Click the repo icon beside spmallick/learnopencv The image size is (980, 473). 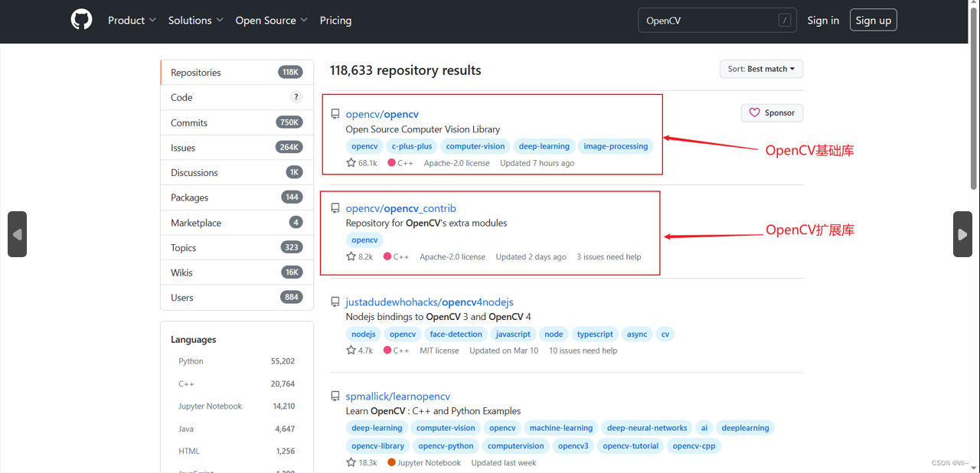point(335,396)
